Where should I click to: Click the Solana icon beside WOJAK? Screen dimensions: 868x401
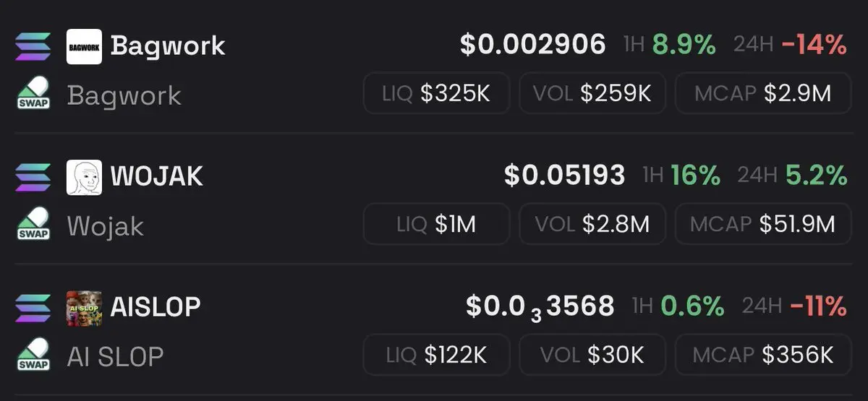(33, 178)
